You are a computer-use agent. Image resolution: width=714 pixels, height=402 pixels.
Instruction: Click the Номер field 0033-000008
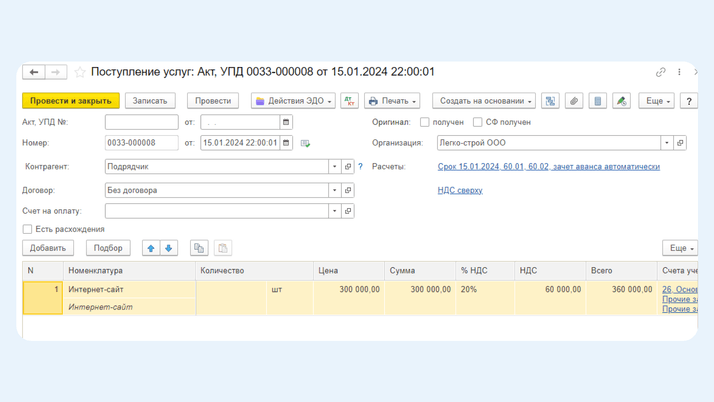[x=142, y=143]
